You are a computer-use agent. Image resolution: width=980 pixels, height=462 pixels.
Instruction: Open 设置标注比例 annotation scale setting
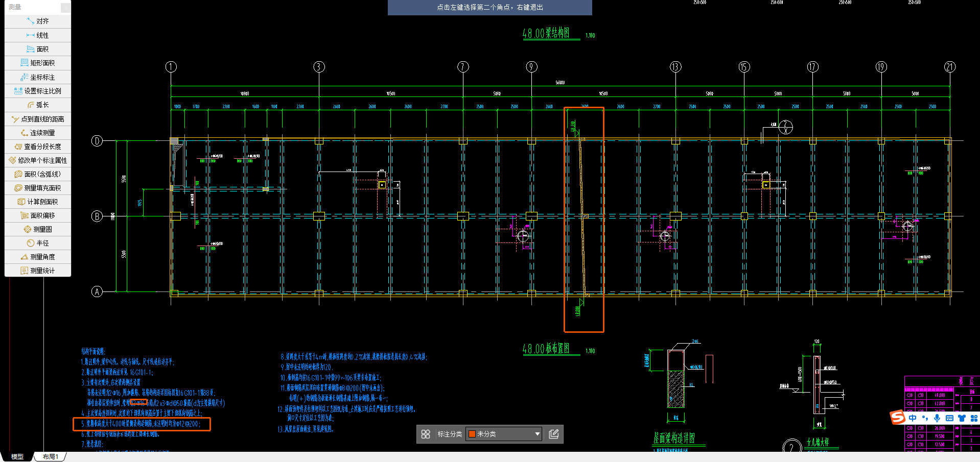38,91
